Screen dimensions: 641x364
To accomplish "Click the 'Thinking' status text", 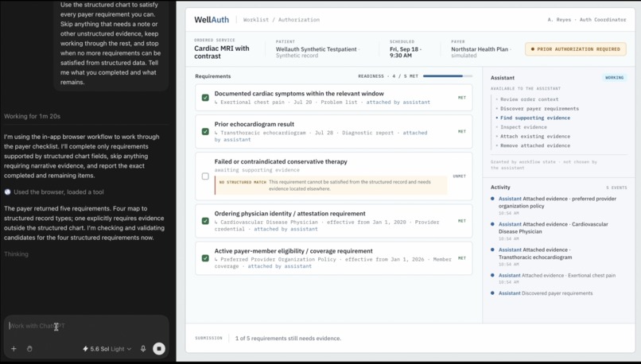I will pos(17,254).
